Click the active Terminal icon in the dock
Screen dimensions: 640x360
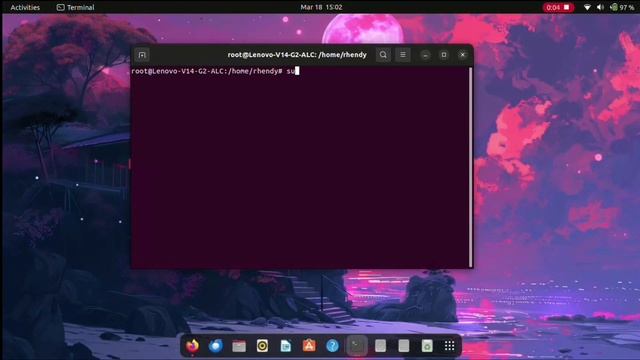coord(356,346)
